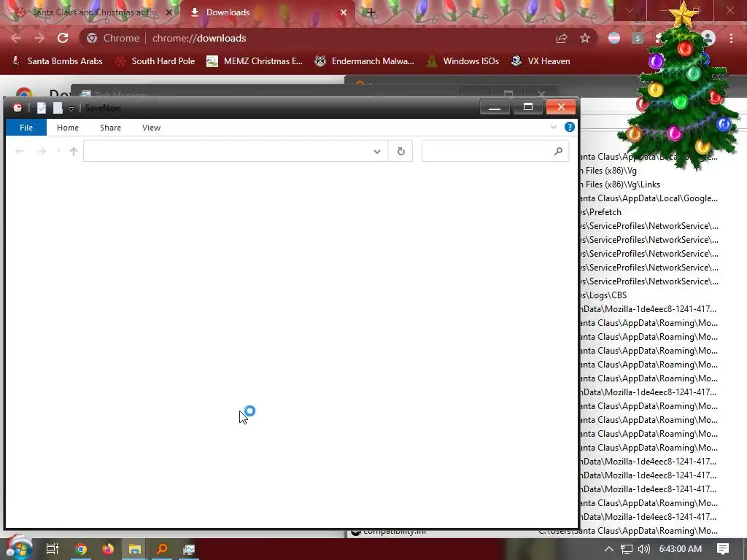Refresh the Explorer folder view

[x=400, y=151]
